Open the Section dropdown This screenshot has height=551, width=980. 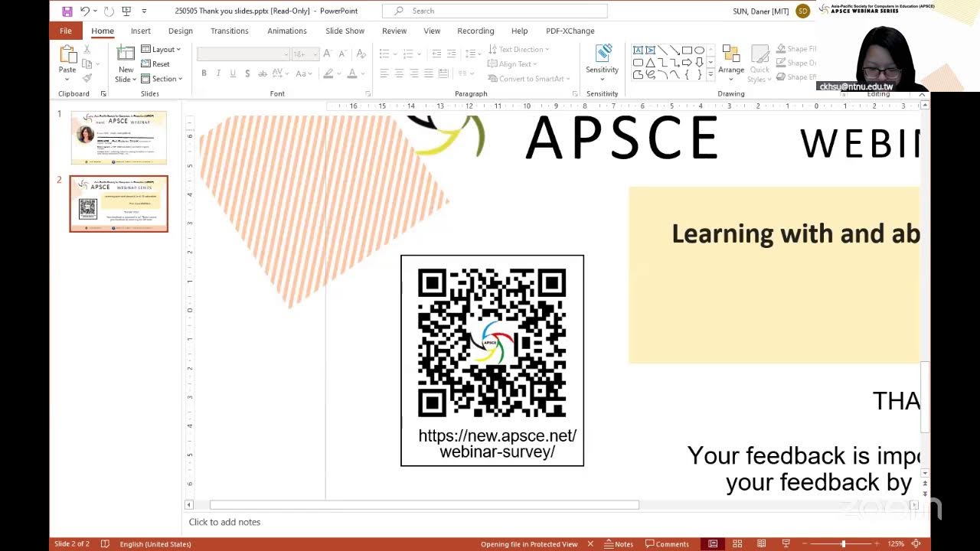pos(162,79)
